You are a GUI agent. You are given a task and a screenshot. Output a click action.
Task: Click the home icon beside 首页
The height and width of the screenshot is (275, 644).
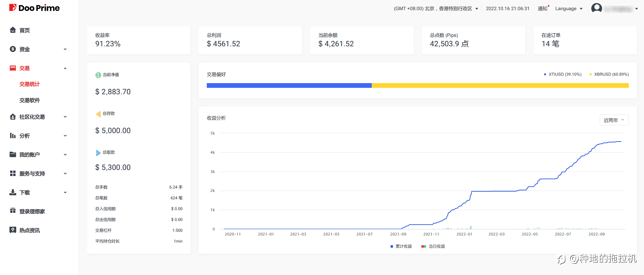coord(13,30)
